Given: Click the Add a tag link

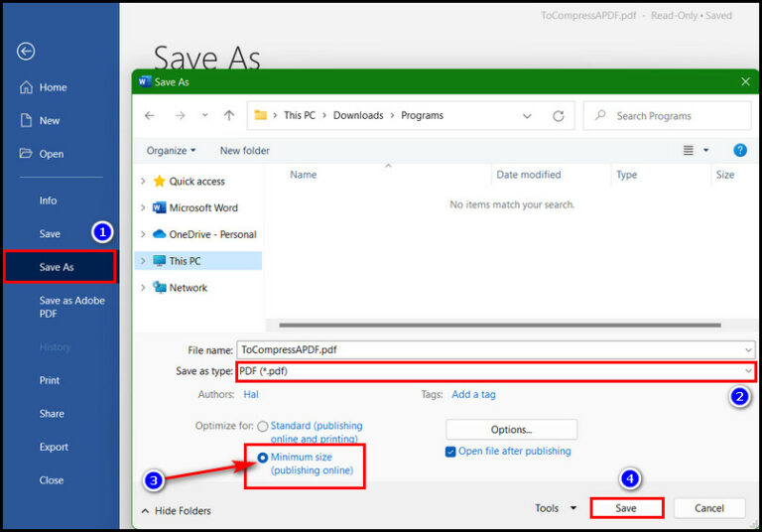Looking at the screenshot, I should tap(474, 394).
